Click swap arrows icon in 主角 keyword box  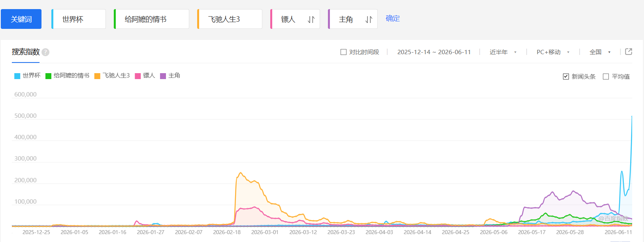(369, 19)
